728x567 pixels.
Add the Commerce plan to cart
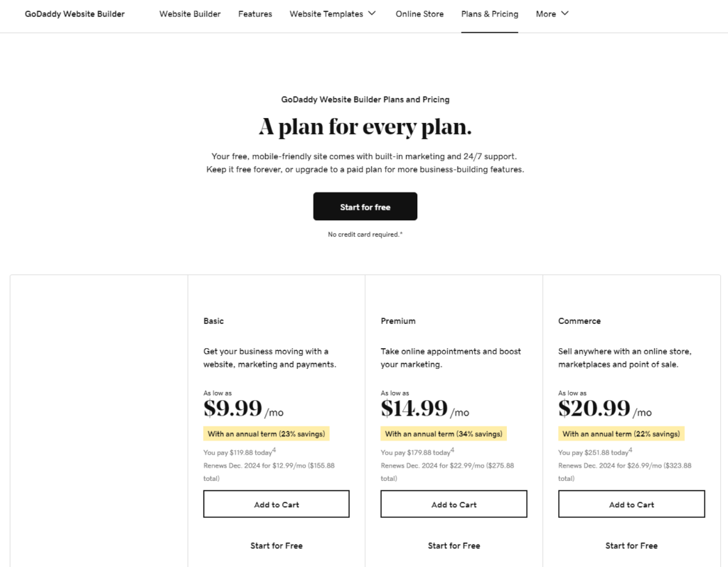click(x=631, y=504)
